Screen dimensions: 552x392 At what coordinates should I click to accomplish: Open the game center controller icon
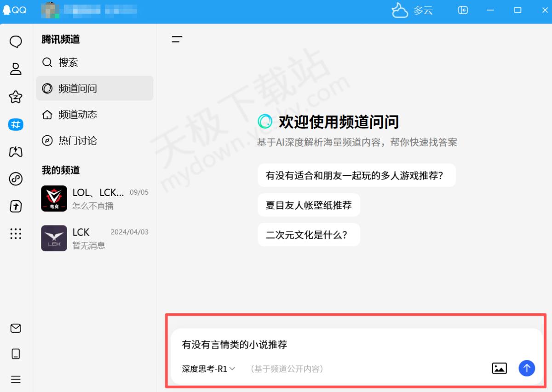point(16,151)
